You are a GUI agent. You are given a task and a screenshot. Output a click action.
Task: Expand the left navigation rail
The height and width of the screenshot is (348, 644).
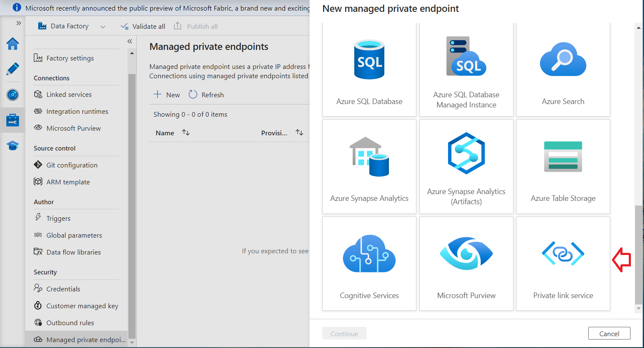point(19,23)
